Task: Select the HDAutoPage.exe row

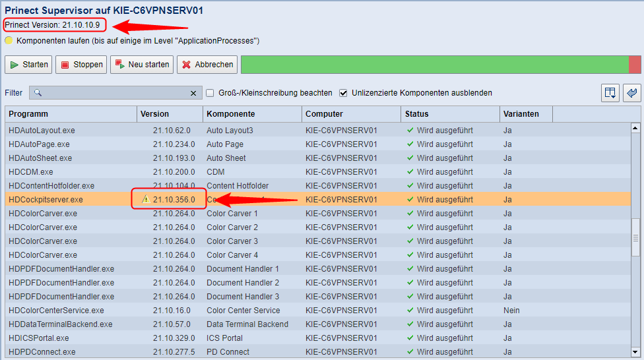Action: pos(318,144)
